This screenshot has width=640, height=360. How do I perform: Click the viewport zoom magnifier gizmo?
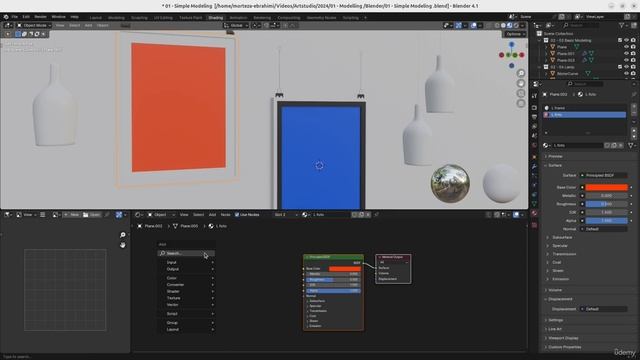[521, 73]
